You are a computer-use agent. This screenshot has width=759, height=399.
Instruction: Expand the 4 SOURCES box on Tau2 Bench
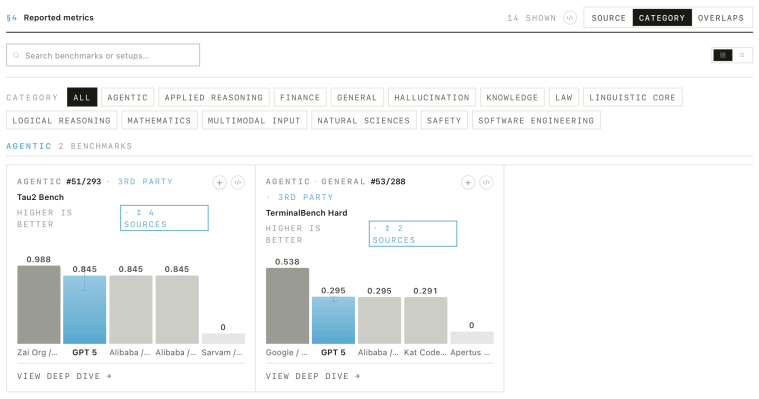click(x=164, y=218)
